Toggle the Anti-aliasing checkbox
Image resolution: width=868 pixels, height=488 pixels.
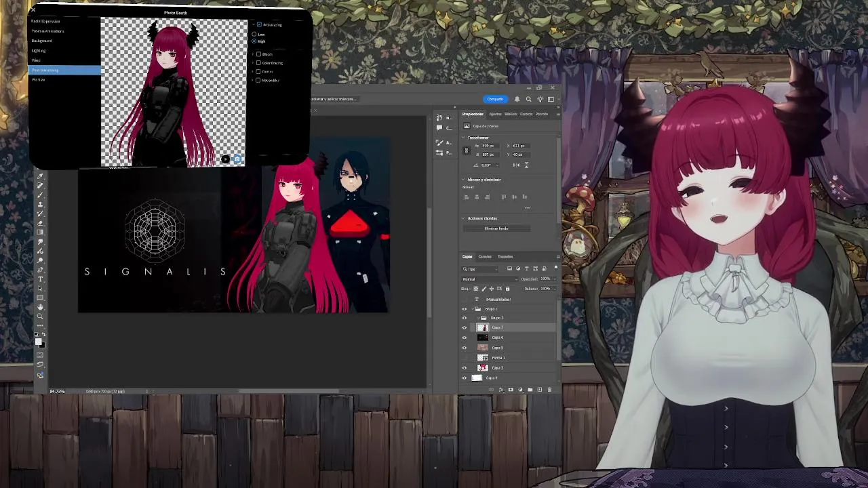(x=259, y=24)
